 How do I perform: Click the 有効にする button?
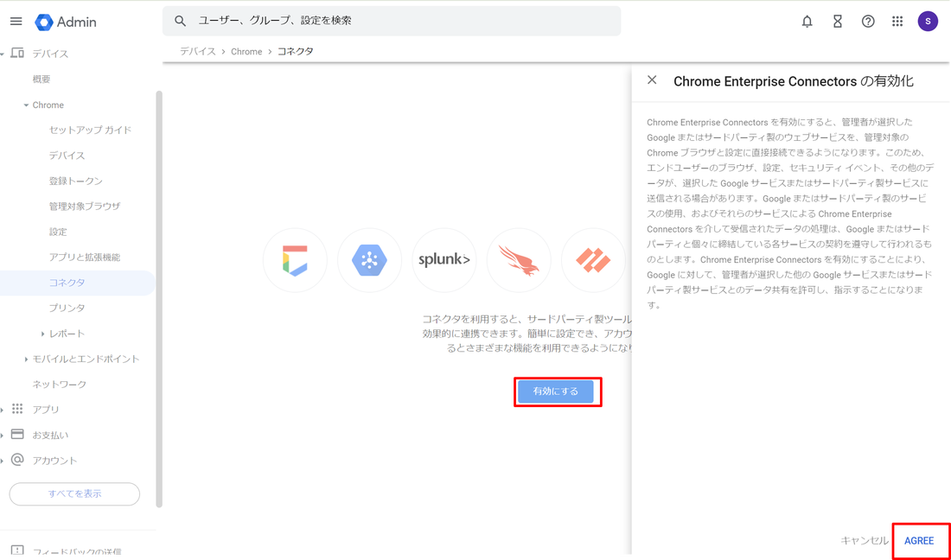556,391
